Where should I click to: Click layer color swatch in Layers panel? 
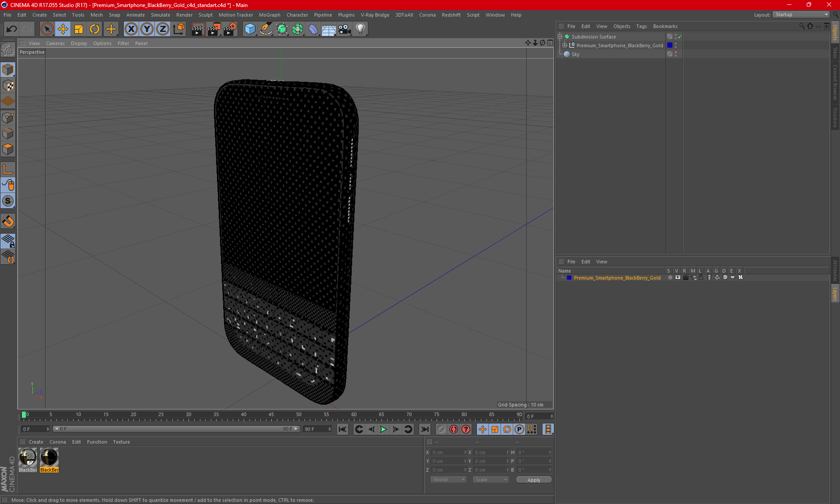[x=569, y=278]
